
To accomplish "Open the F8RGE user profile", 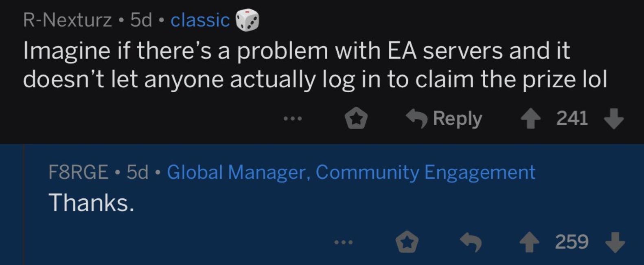I will (78, 172).
